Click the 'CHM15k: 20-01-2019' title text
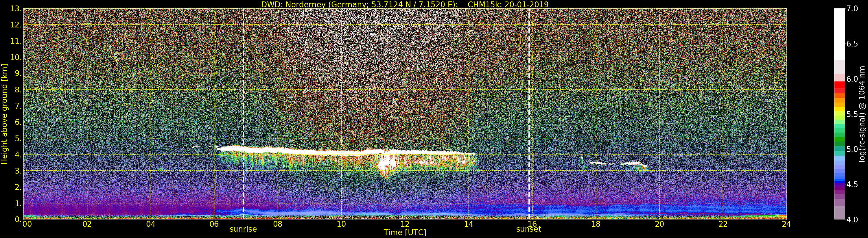The image size is (868, 238). (x=508, y=4)
